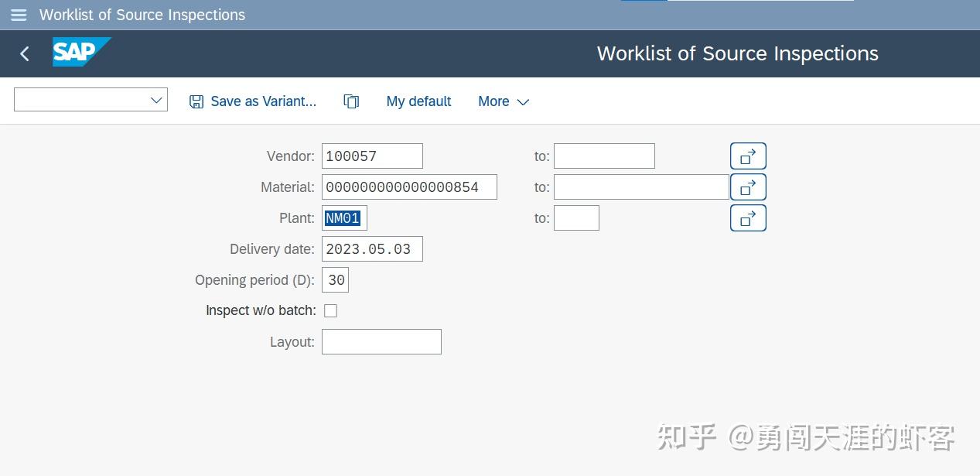Click the SAP logo
This screenshot has height=476, width=980.
[x=81, y=53]
